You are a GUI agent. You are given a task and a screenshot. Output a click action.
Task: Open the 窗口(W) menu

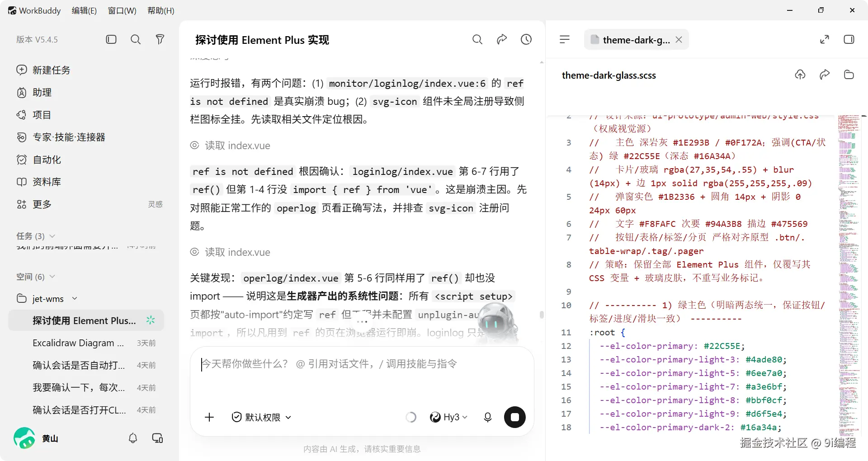[x=122, y=10]
